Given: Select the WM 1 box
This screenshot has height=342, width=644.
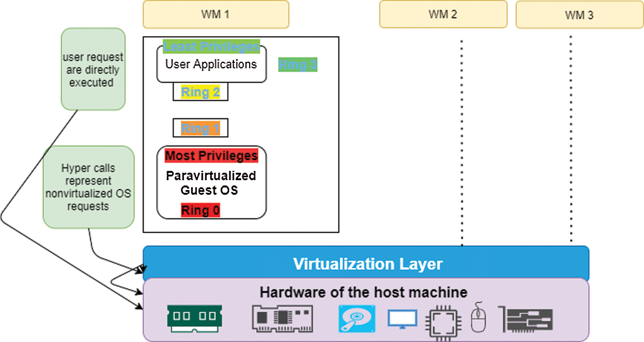Looking at the screenshot, I should [x=216, y=14].
